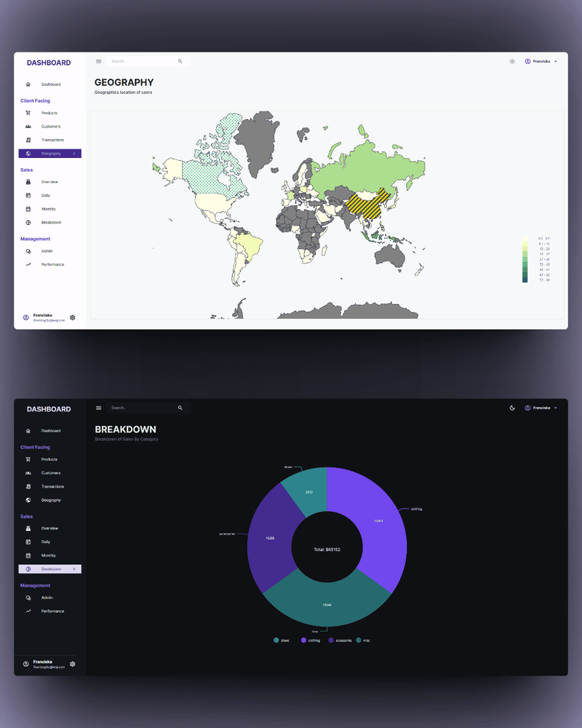Click the Transactions receipt icon in the light sidebar

pos(28,140)
